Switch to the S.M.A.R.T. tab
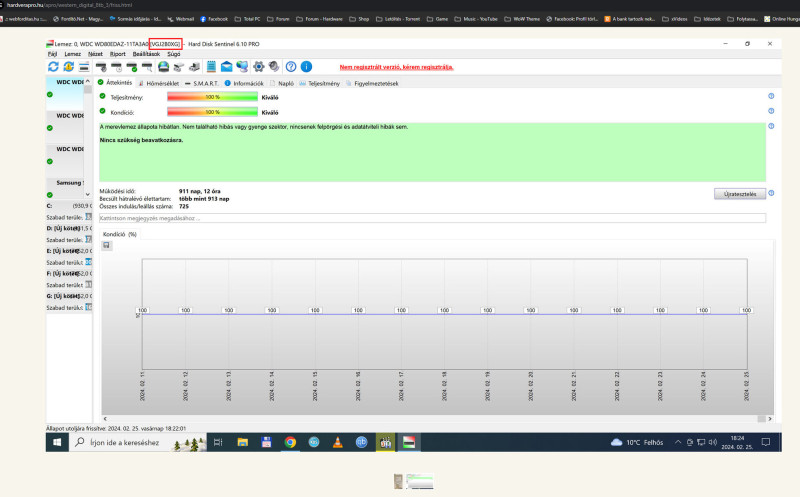Screen dimensions: 800x497 (x=202, y=83)
